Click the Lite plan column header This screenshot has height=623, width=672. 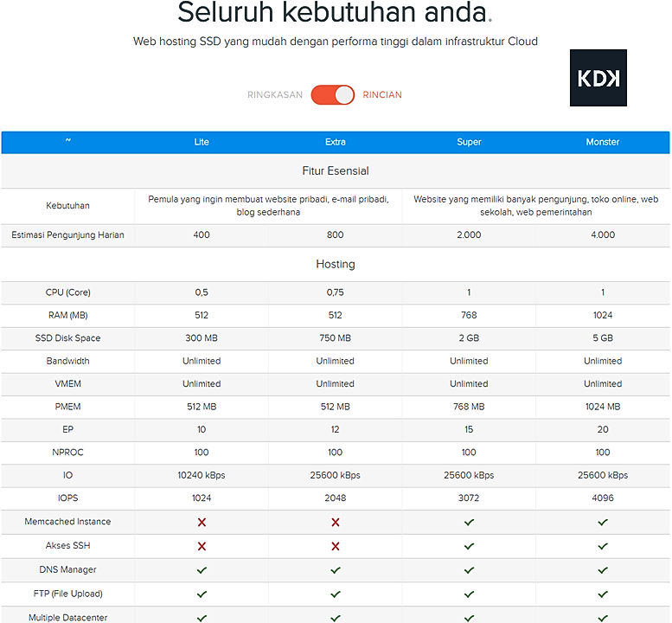tap(202, 142)
